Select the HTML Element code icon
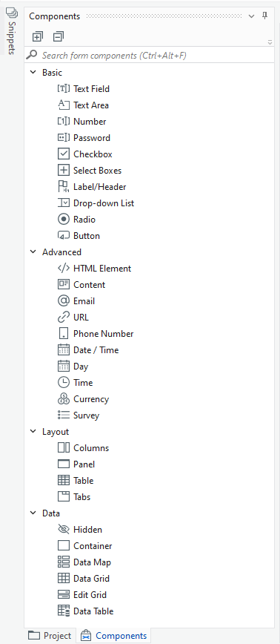This screenshot has height=644, width=280. (x=64, y=268)
